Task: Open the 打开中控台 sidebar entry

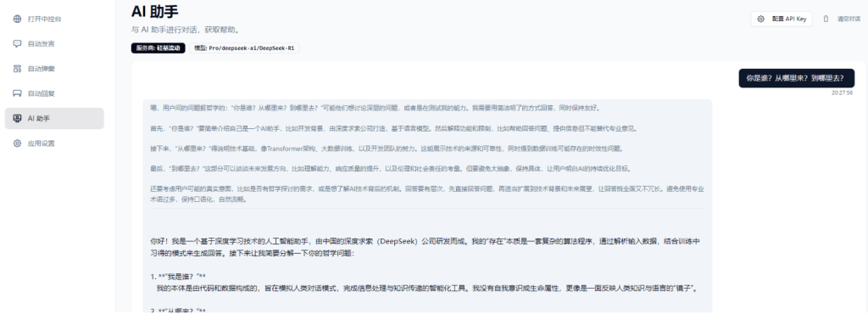Action: coord(54,19)
